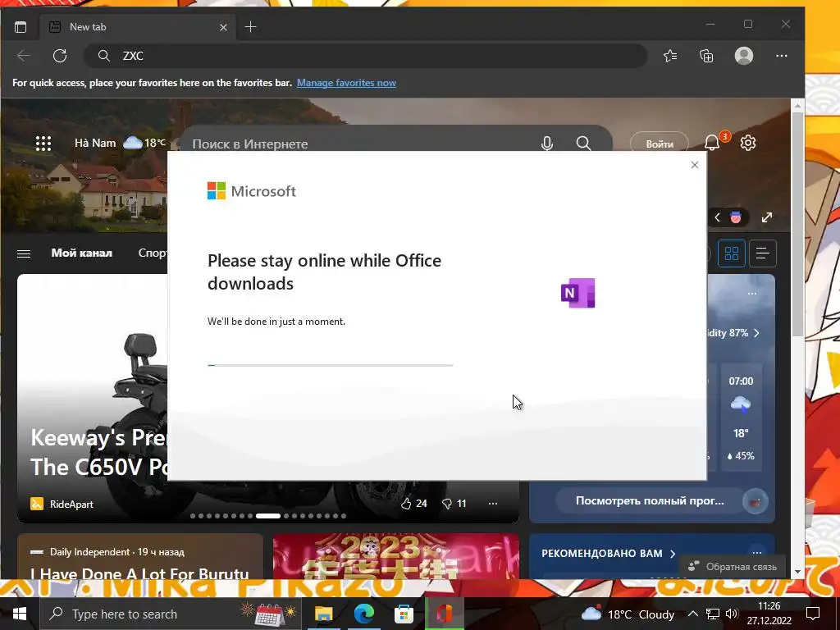Open taskbar weather 18°C Cloudy
This screenshot has height=630, width=840.
tap(628, 614)
